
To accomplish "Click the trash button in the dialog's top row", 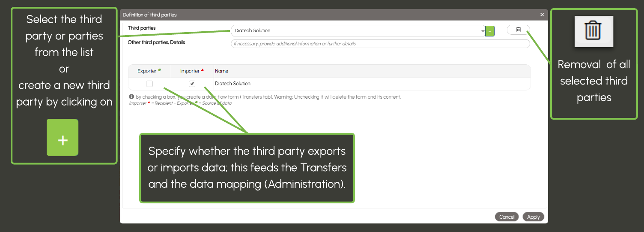I will click(x=518, y=30).
